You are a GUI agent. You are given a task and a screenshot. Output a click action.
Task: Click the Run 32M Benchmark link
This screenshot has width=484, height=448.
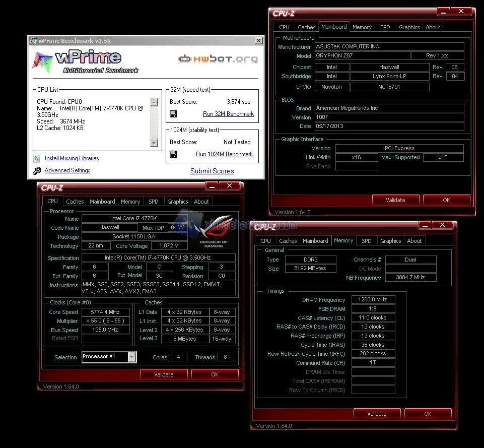coord(228,114)
